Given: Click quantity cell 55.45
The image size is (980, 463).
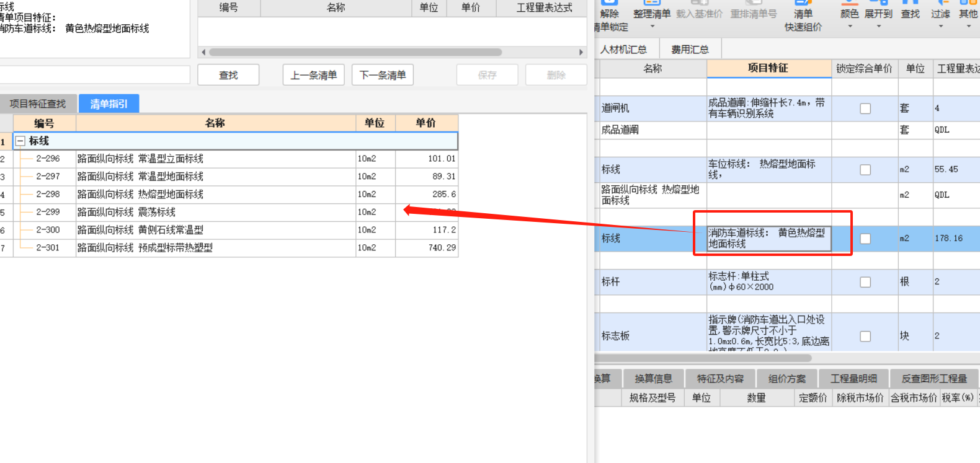Looking at the screenshot, I should 956,170.
